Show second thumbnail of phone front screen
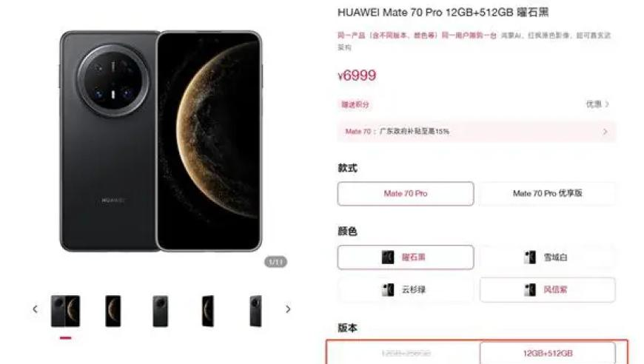 point(113,311)
